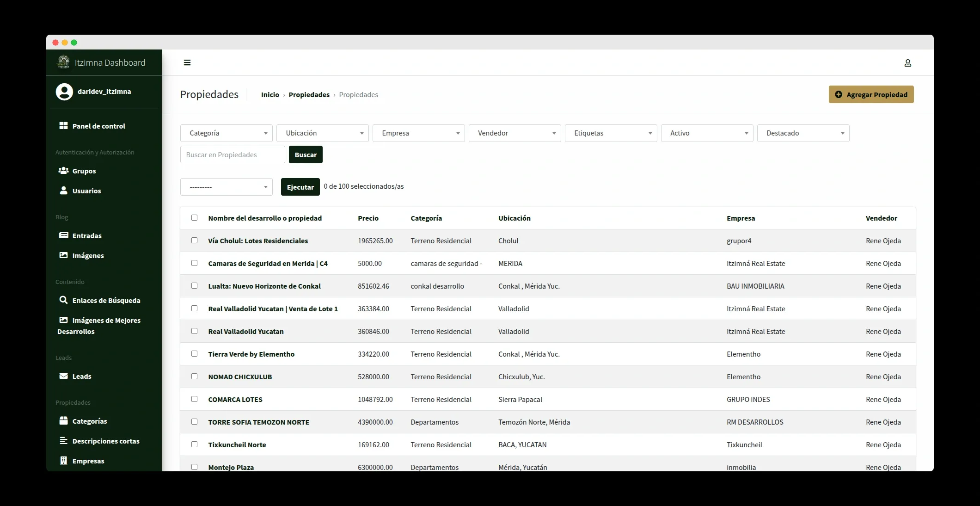Viewport: 980px width, 506px height.
Task: Open the Propiedades breadcrumb link
Action: pyautogui.click(x=309, y=94)
